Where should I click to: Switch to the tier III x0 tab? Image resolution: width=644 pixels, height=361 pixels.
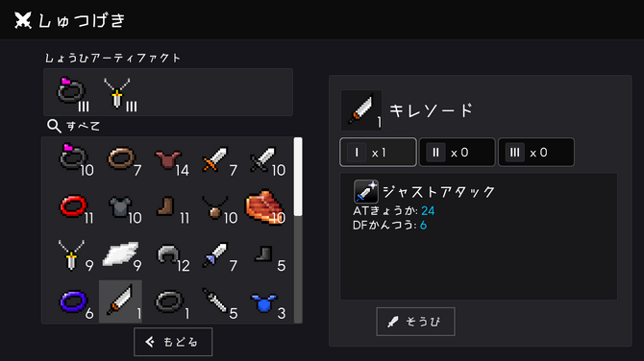536,153
